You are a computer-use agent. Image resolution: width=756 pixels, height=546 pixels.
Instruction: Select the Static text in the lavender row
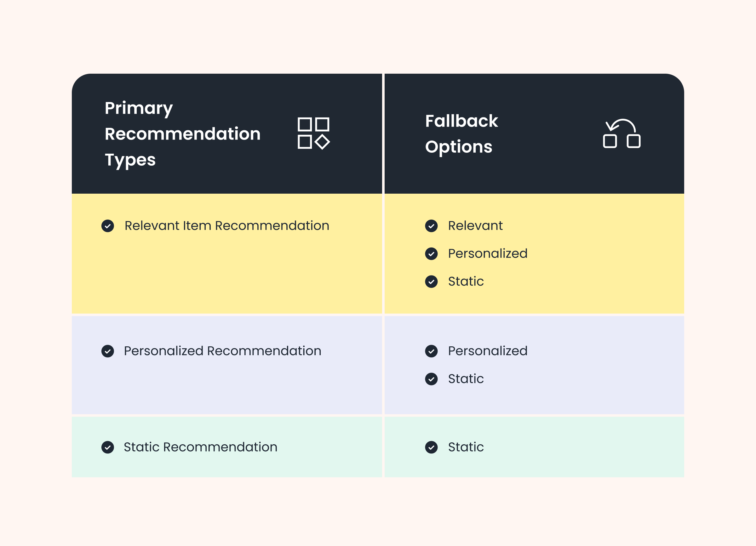coord(466,379)
